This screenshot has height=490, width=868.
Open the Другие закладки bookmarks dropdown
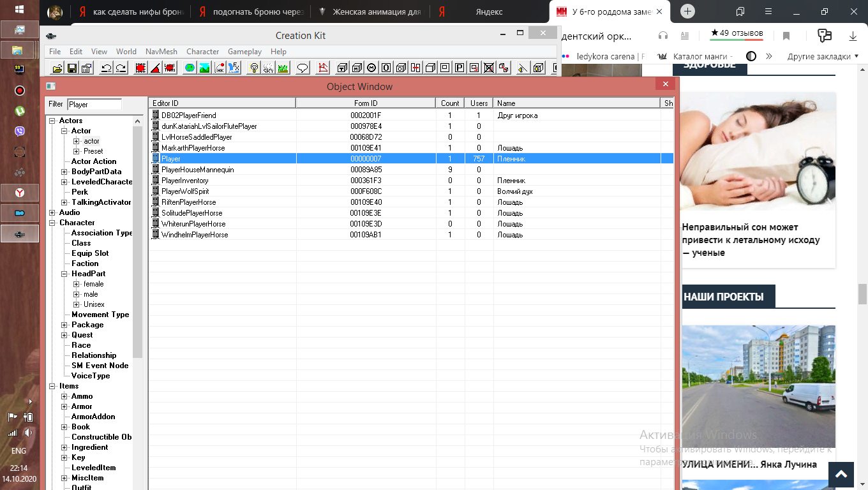[x=823, y=56]
